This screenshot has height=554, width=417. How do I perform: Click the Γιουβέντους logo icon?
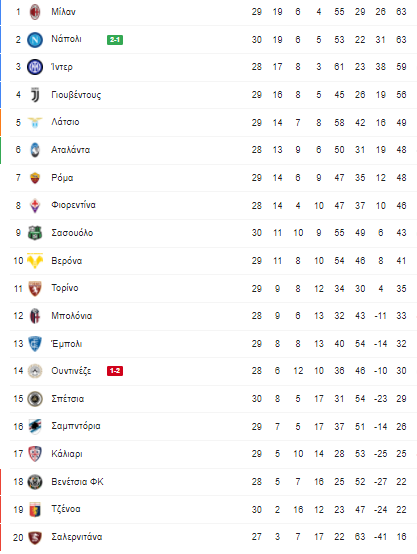35,95
